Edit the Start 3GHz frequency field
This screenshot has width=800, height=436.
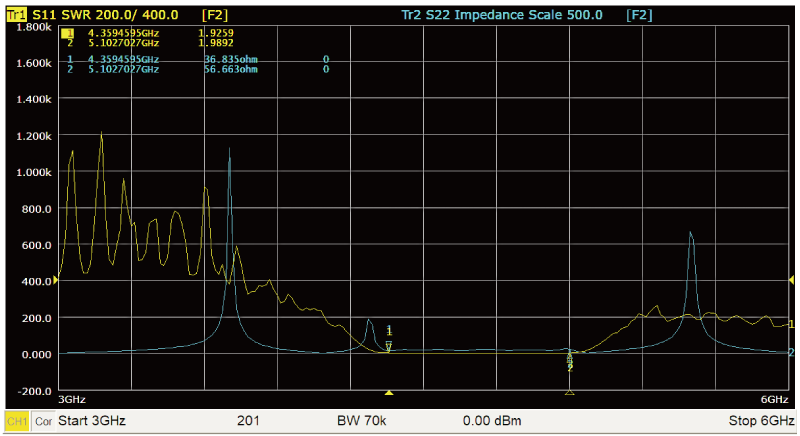[x=92, y=421]
